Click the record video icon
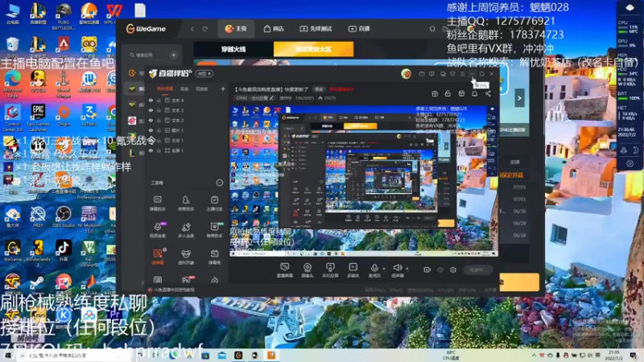The image size is (644, 362). [427, 269]
